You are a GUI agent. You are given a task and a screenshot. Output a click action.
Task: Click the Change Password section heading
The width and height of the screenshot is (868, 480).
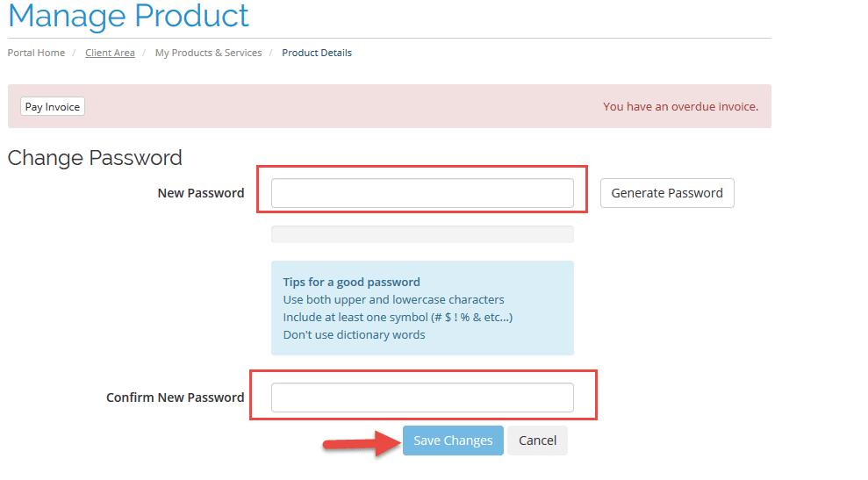click(95, 158)
